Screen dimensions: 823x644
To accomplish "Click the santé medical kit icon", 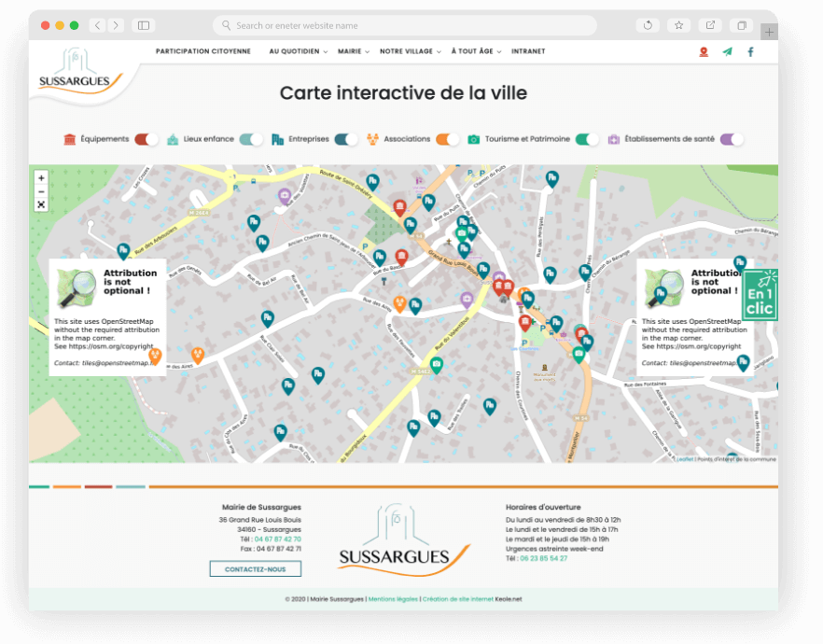I will 614,139.
